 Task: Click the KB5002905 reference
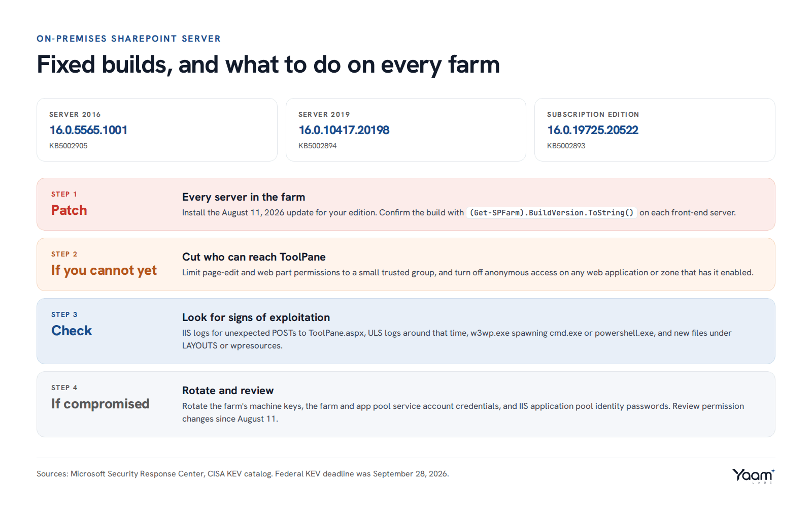point(69,146)
